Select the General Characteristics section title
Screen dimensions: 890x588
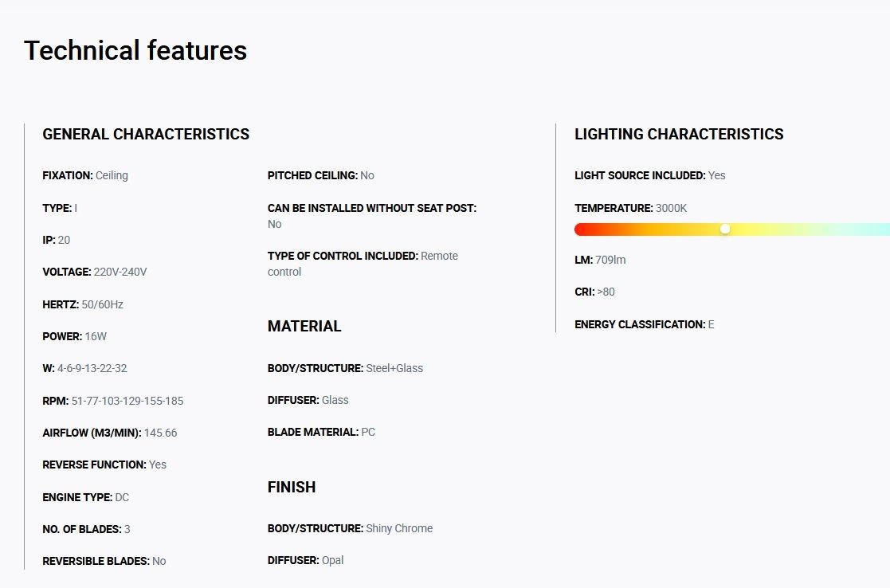[x=146, y=134]
